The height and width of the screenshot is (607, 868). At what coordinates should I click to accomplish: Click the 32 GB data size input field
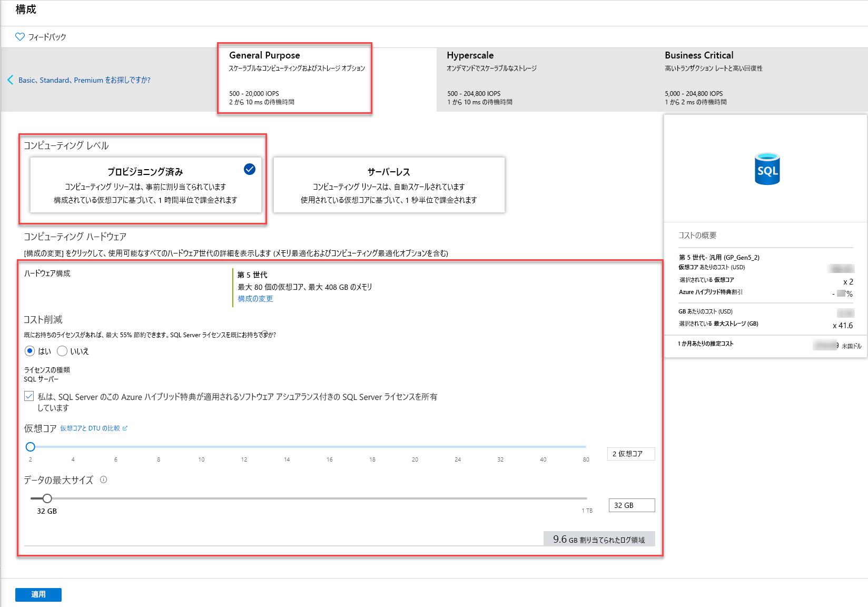coord(632,505)
